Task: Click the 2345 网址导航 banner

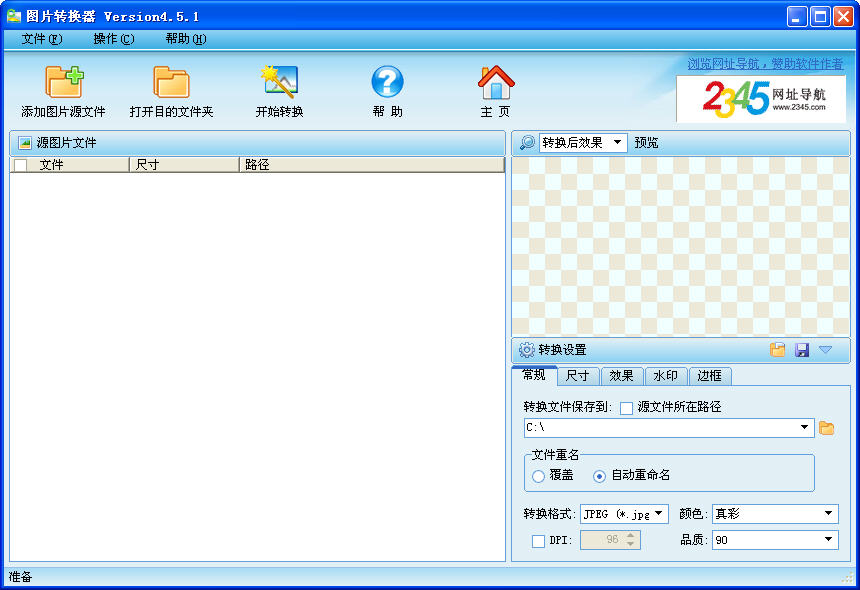Action: point(761,99)
